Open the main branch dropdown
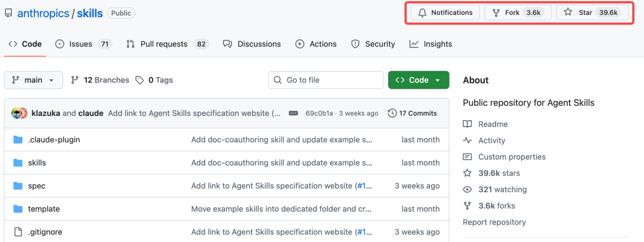The image size is (644, 242). 33,80
